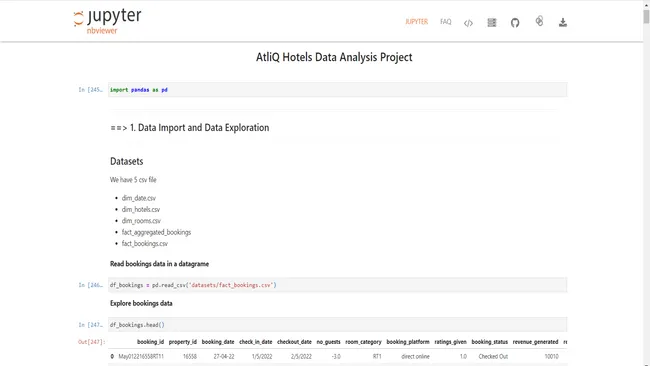Click the 'Checked Out' status cell
The width and height of the screenshot is (650, 366).
[x=493, y=356]
